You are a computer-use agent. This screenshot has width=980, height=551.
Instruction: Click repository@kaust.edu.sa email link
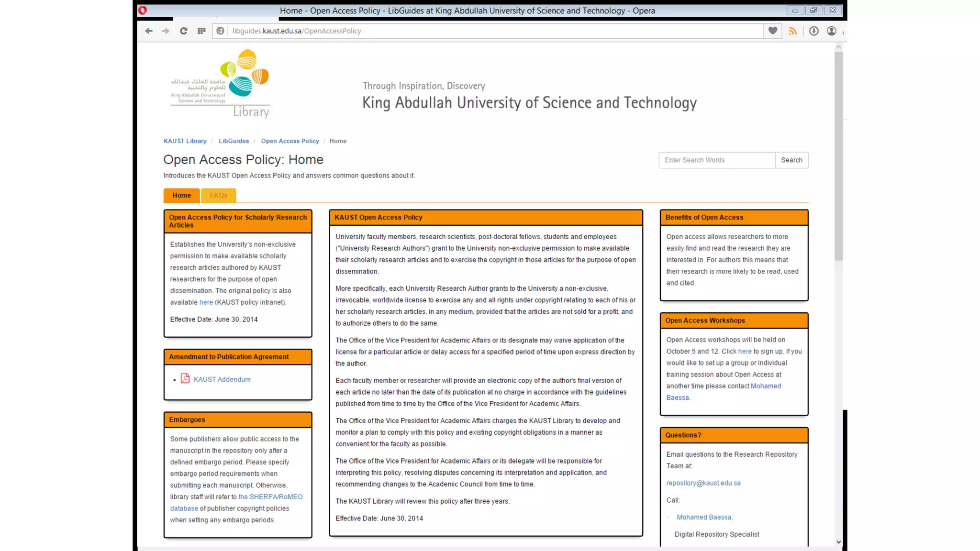coord(703,483)
